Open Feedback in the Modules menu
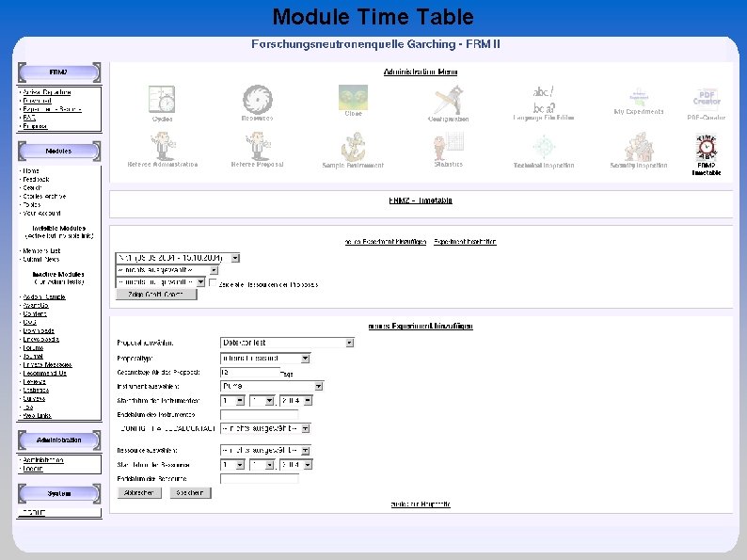Image resolution: width=747 pixels, height=560 pixels. click(36, 180)
